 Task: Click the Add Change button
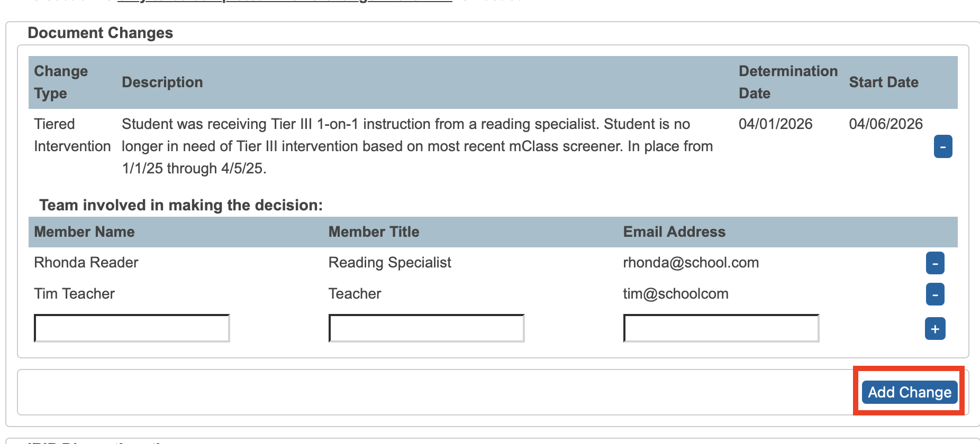(909, 392)
